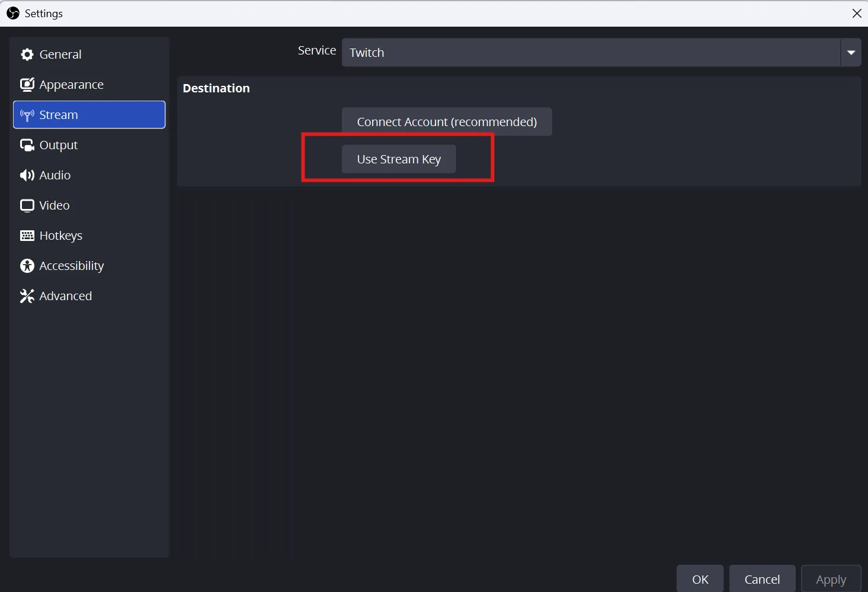The height and width of the screenshot is (592, 868).
Task: Click the Destination section heading
Action: (216, 88)
